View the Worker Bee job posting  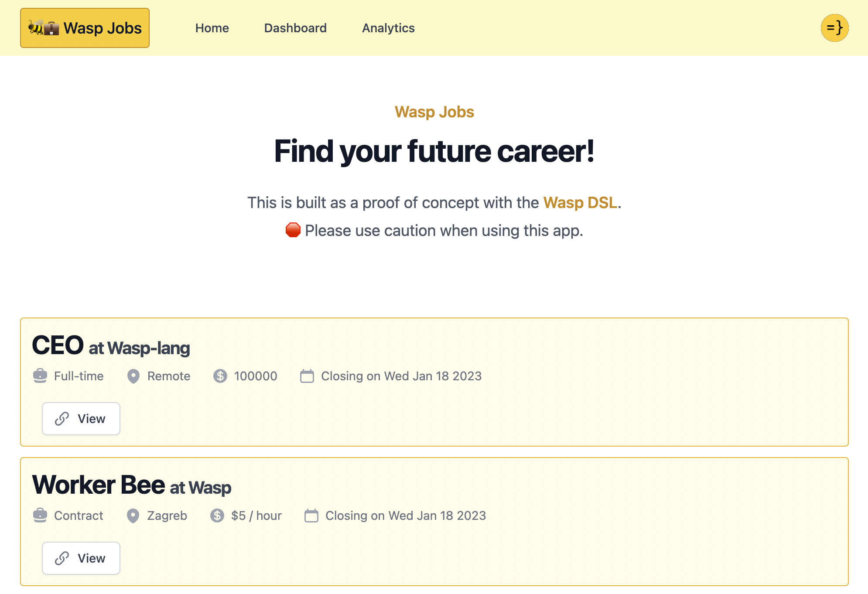[81, 558]
